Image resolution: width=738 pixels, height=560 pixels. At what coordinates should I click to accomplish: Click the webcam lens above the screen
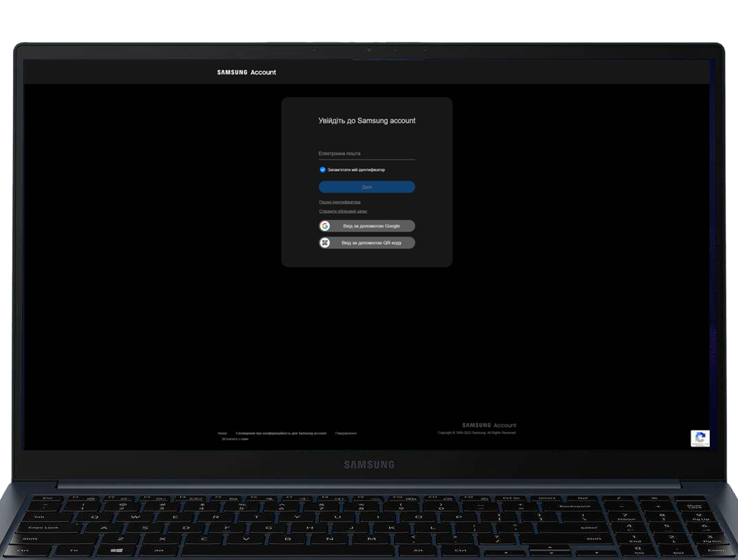click(369, 50)
